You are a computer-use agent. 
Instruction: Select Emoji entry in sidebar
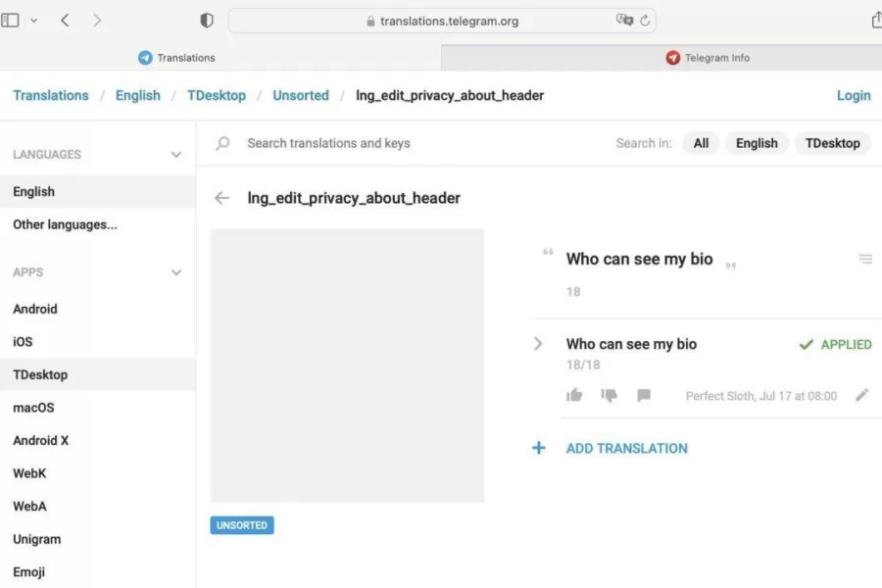(x=98, y=571)
